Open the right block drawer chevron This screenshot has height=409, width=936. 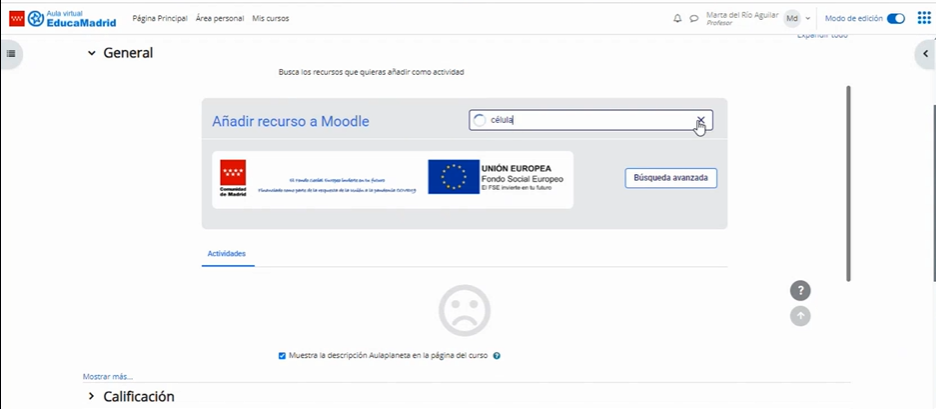(925, 53)
